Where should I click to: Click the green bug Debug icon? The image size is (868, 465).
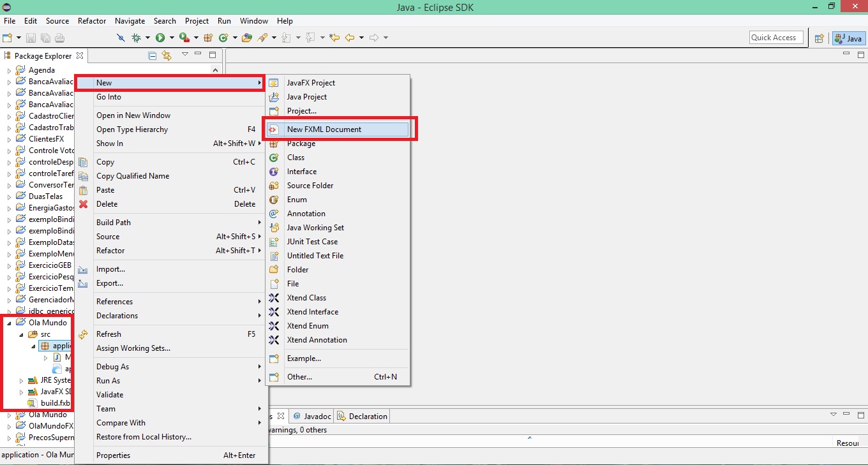(136, 38)
